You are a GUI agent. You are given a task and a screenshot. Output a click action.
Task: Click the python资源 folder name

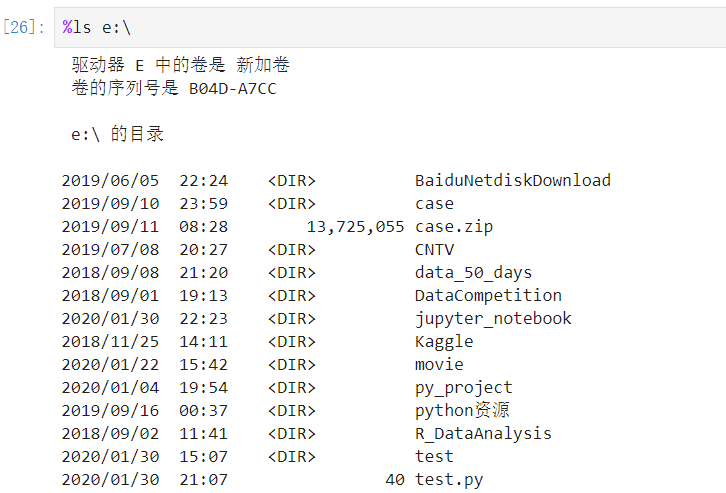point(462,411)
